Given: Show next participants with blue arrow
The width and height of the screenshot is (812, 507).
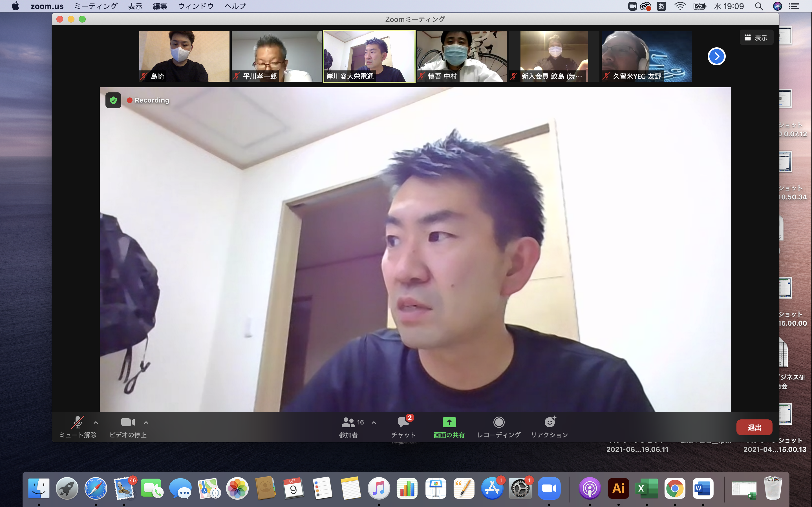Looking at the screenshot, I should (716, 56).
